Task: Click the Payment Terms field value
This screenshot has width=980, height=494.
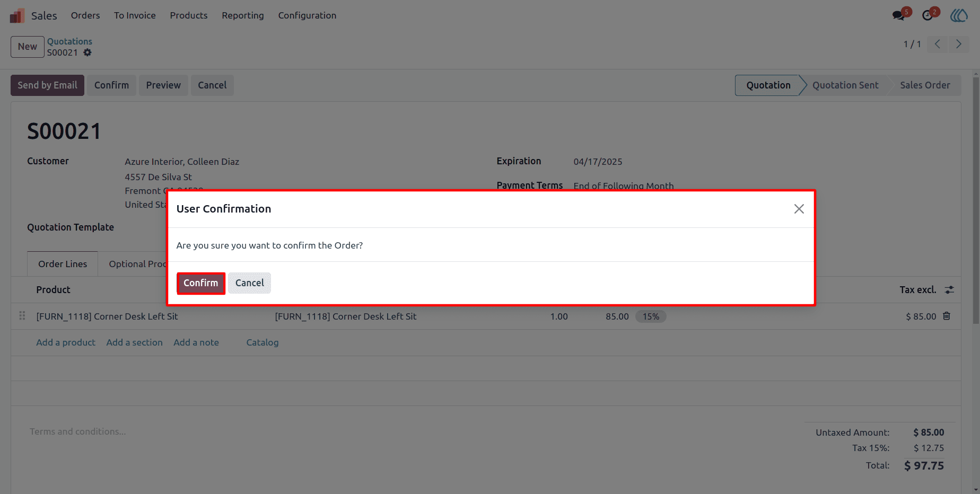Action: click(x=624, y=186)
